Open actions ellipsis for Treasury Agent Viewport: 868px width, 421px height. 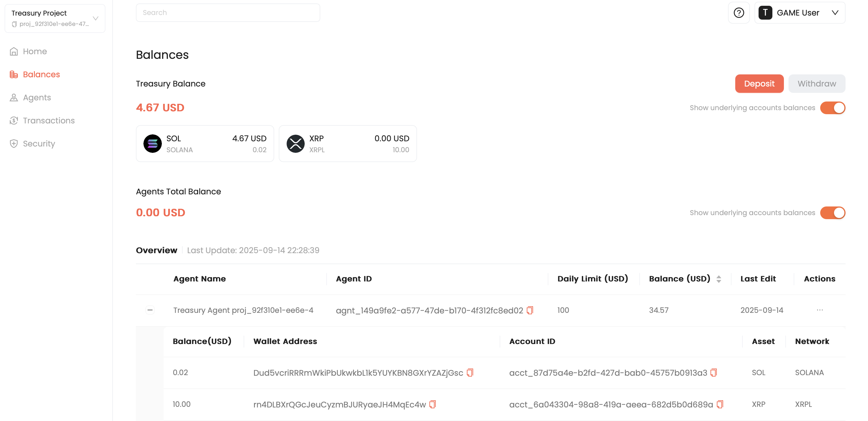tap(820, 310)
